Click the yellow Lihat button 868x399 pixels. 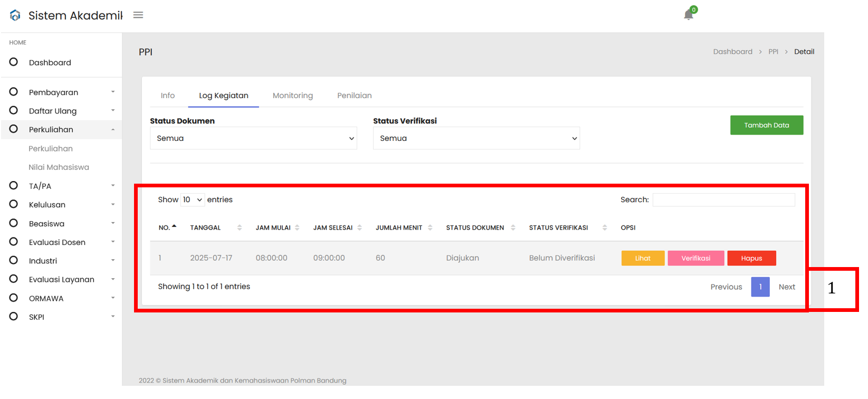coord(643,258)
